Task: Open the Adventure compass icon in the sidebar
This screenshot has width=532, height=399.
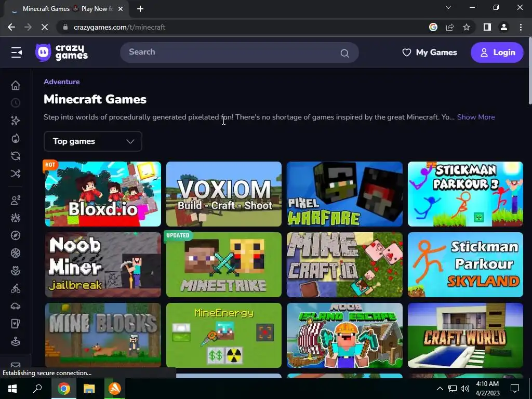Action: (16, 235)
